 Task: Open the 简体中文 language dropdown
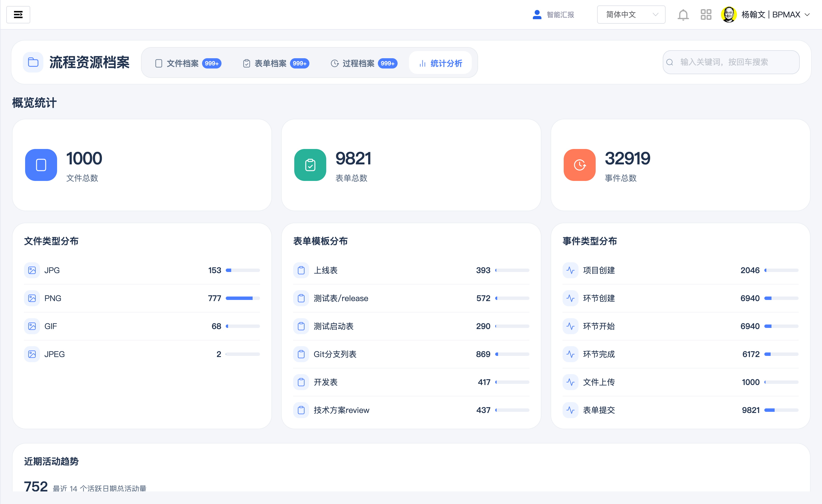(631, 14)
